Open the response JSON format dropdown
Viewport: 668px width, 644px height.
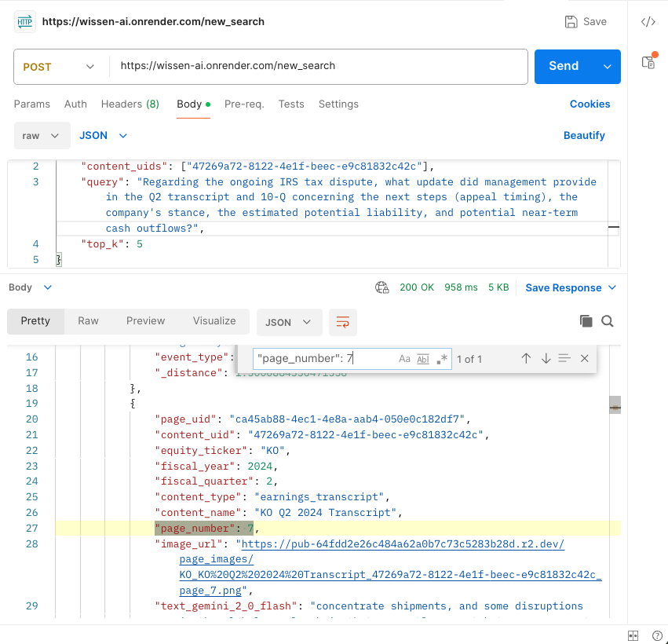[x=290, y=322]
